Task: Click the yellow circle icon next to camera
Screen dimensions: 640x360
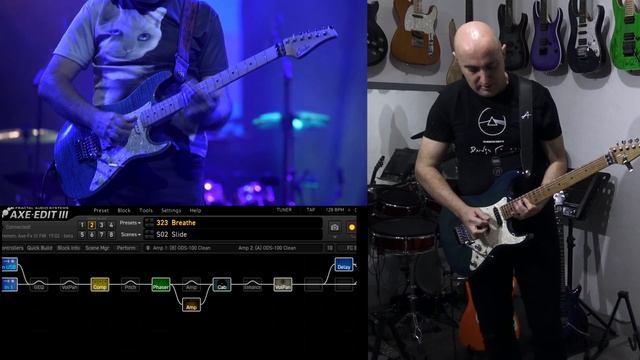Action: 351,227
